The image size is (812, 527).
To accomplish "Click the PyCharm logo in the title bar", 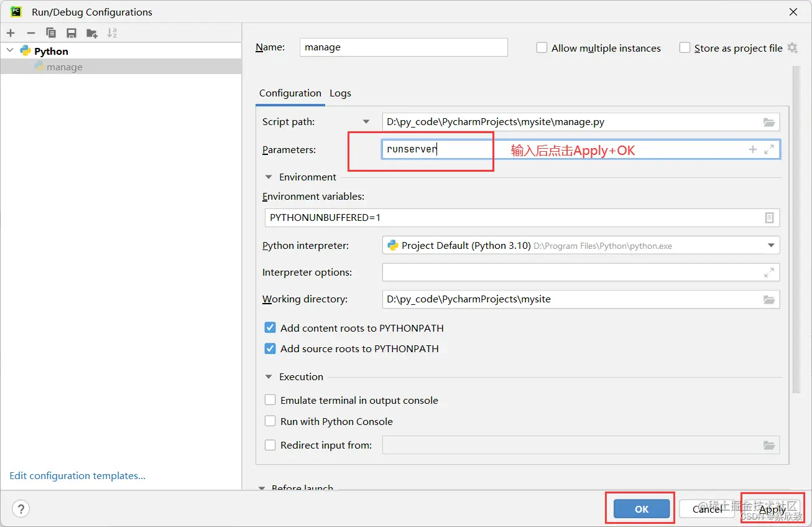I will (x=16, y=12).
